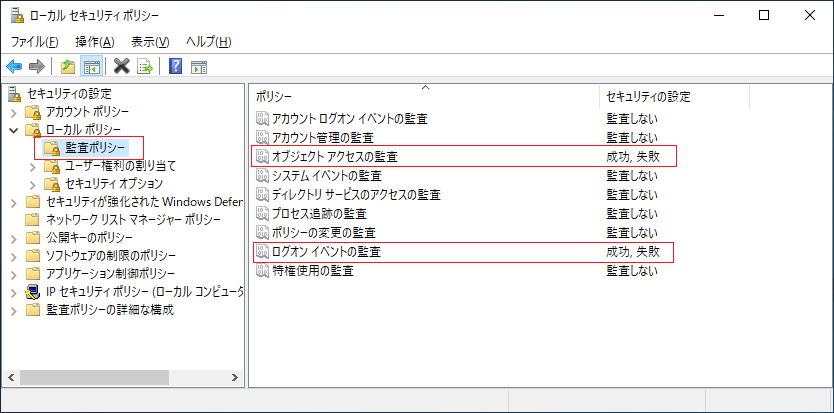Collapse the ローカル ポリシー tree node
The image size is (834, 413).
(14, 130)
